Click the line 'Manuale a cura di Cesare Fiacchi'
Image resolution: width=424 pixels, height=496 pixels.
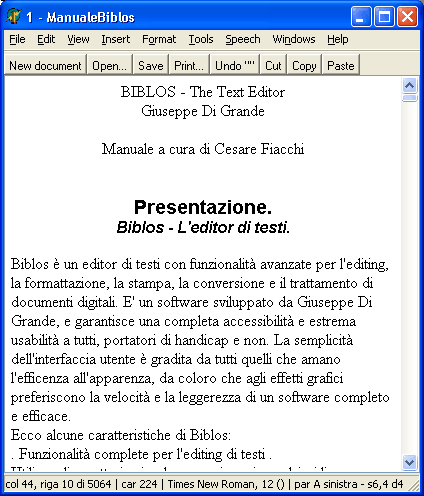point(203,149)
